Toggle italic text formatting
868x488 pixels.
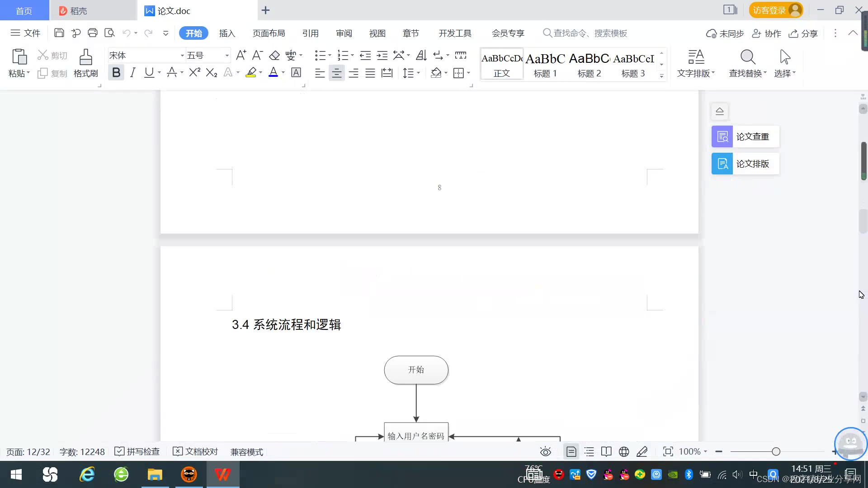click(132, 73)
